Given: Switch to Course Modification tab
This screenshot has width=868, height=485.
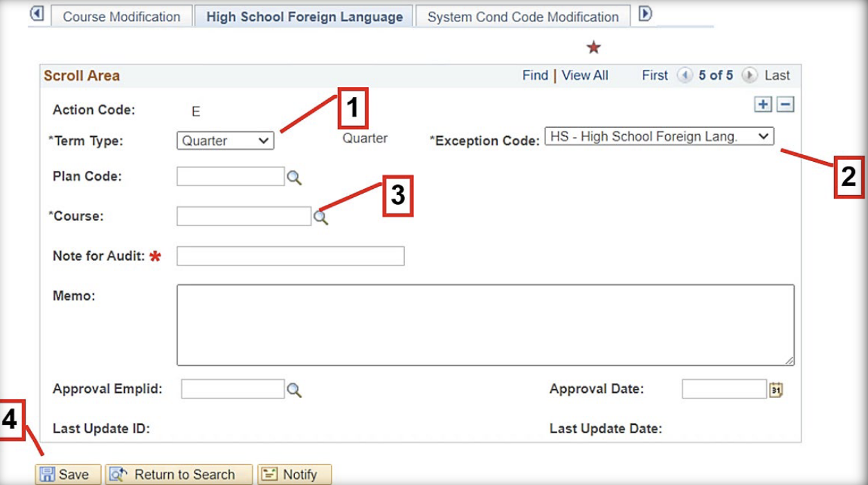Looking at the screenshot, I should (x=121, y=17).
